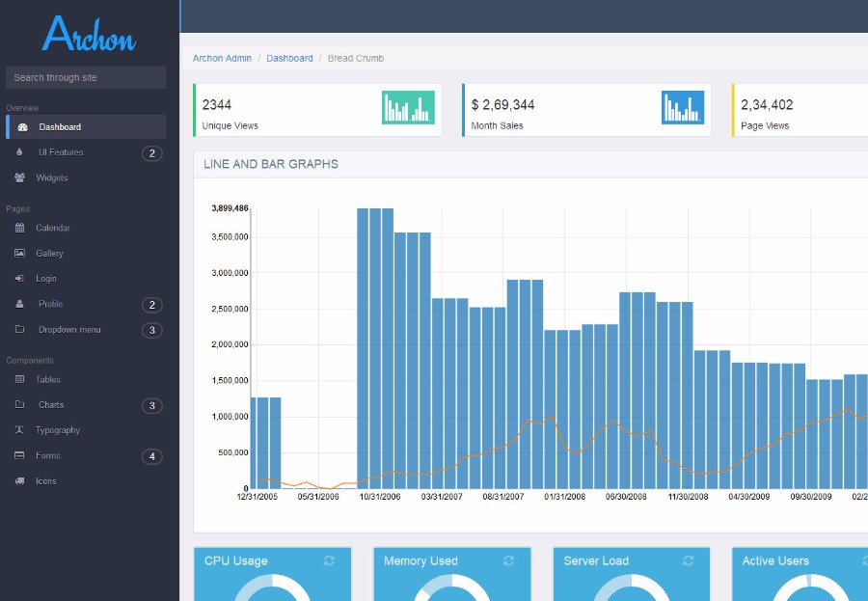Click the 2344 Unique Views value

coord(216,105)
